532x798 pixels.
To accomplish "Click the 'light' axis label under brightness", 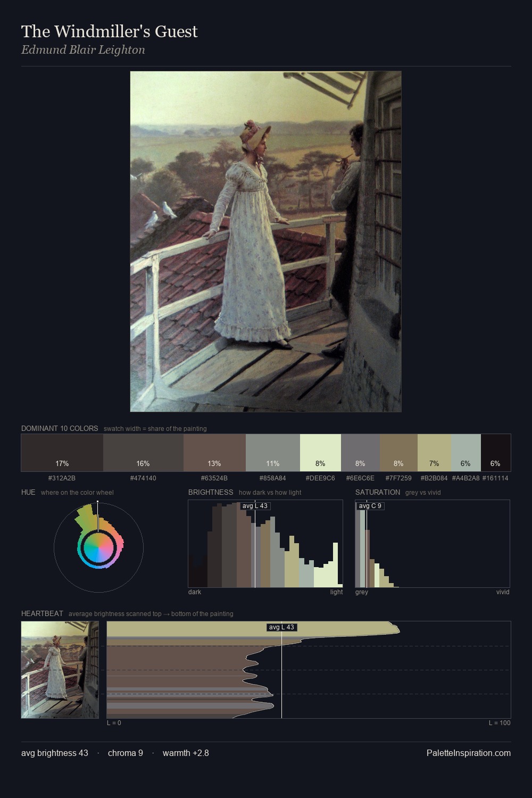I will coord(336,592).
